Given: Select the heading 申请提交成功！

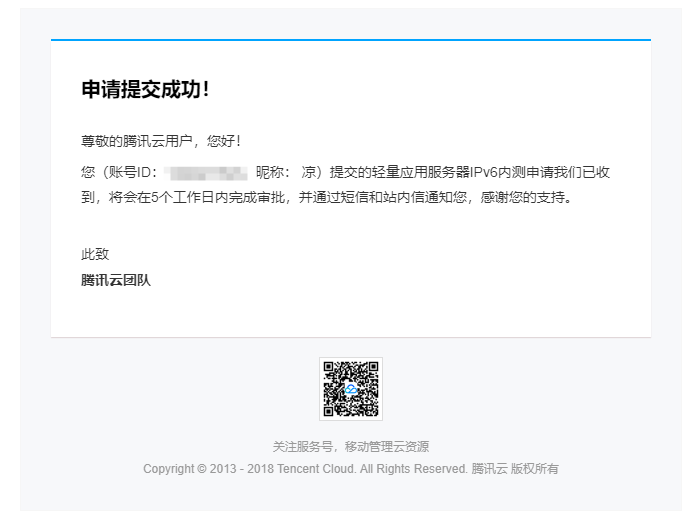Looking at the screenshot, I should tap(146, 90).
